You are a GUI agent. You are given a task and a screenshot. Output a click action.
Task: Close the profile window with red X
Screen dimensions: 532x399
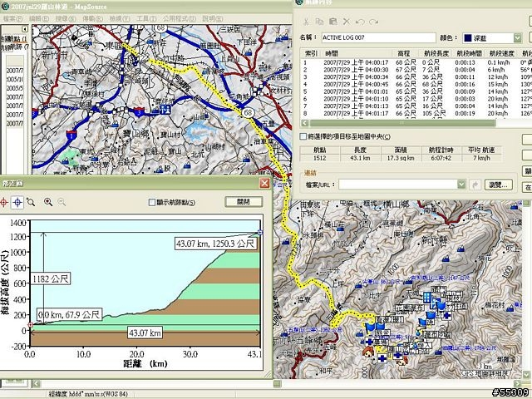click(x=264, y=184)
